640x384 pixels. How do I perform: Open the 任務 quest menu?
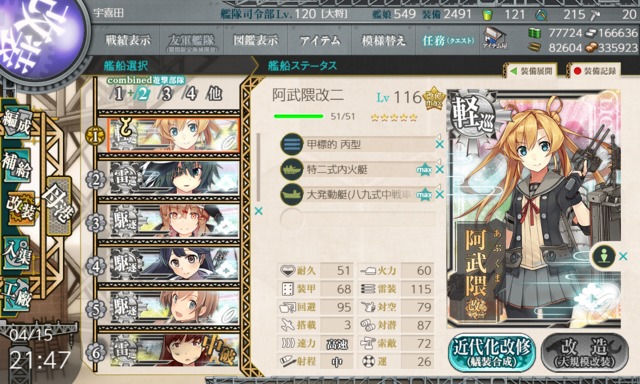pos(448,40)
